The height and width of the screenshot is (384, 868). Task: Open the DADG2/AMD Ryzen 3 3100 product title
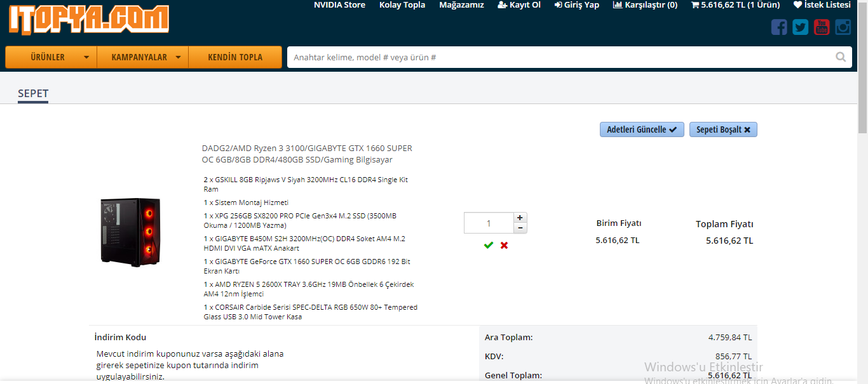tap(307, 154)
